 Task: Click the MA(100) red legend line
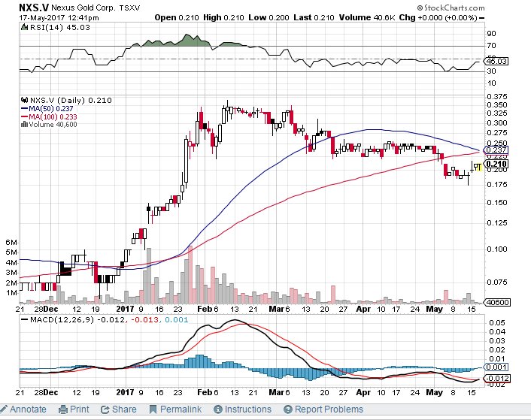(24, 116)
